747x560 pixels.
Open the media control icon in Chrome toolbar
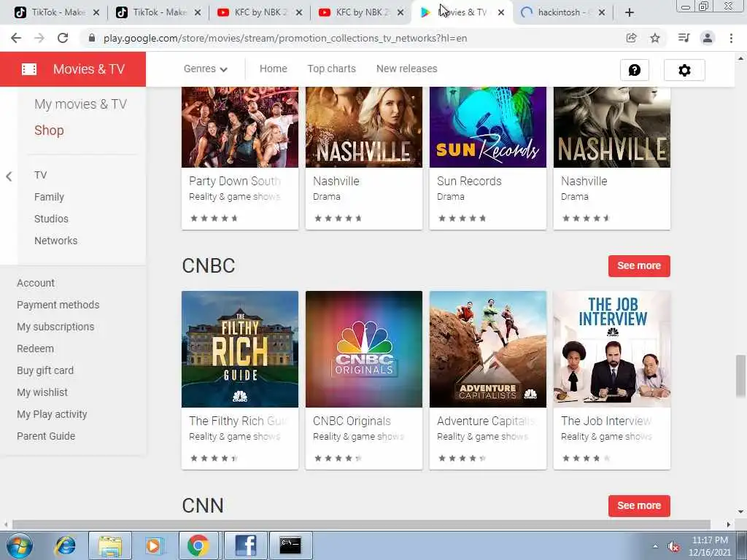click(684, 38)
